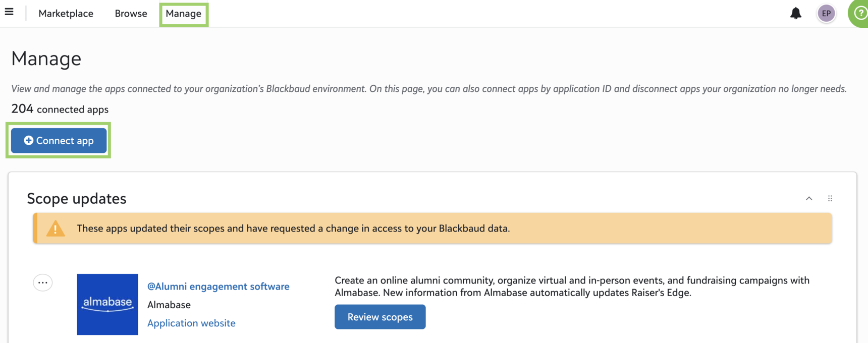
Task: Click the Scope updates heading
Action: click(x=77, y=198)
